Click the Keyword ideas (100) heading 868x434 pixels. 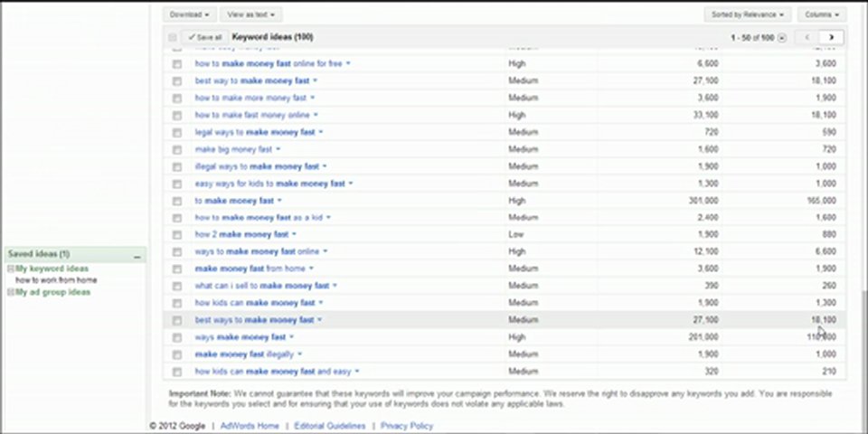tap(272, 37)
